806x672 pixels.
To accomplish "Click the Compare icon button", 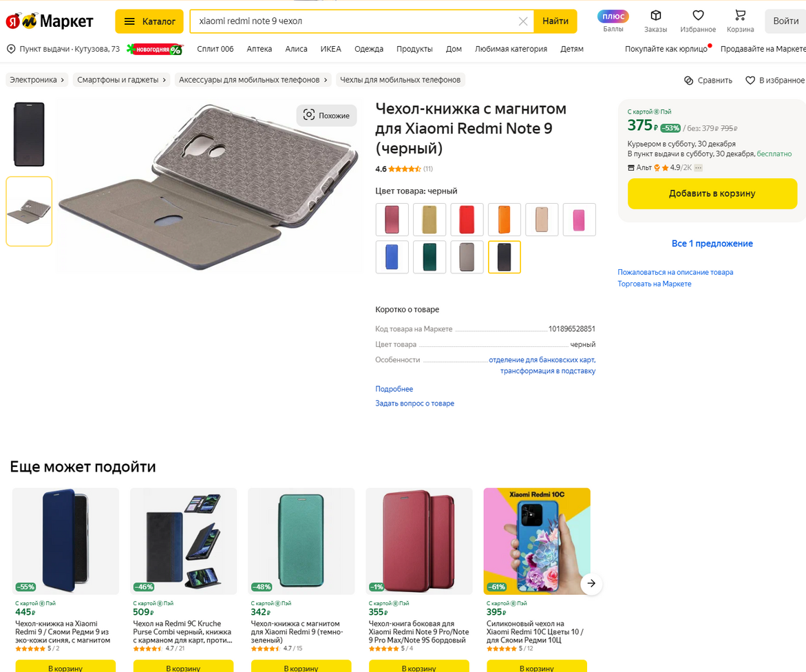I will 688,81.
